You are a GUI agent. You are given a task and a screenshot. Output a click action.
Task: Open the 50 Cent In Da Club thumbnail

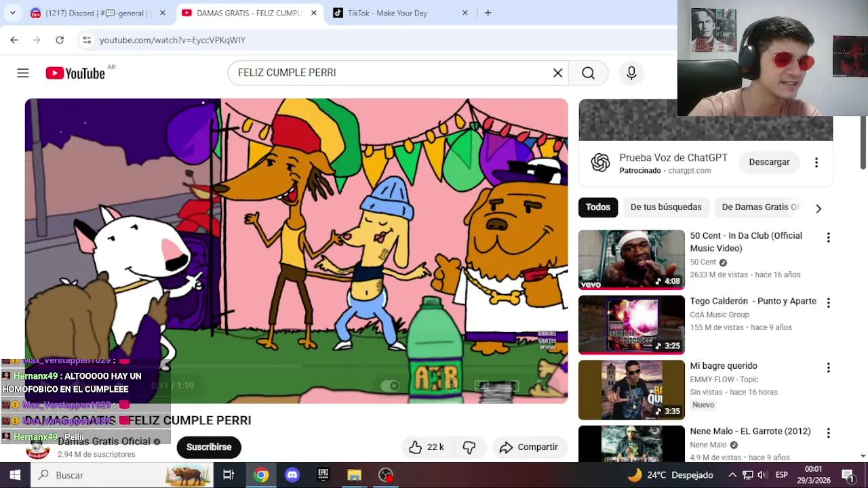tap(631, 260)
